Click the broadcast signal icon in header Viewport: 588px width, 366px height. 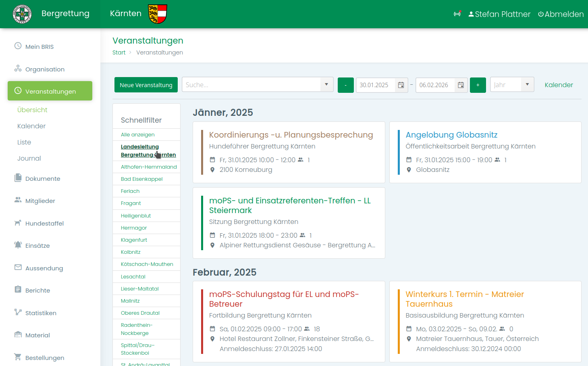[x=457, y=14]
